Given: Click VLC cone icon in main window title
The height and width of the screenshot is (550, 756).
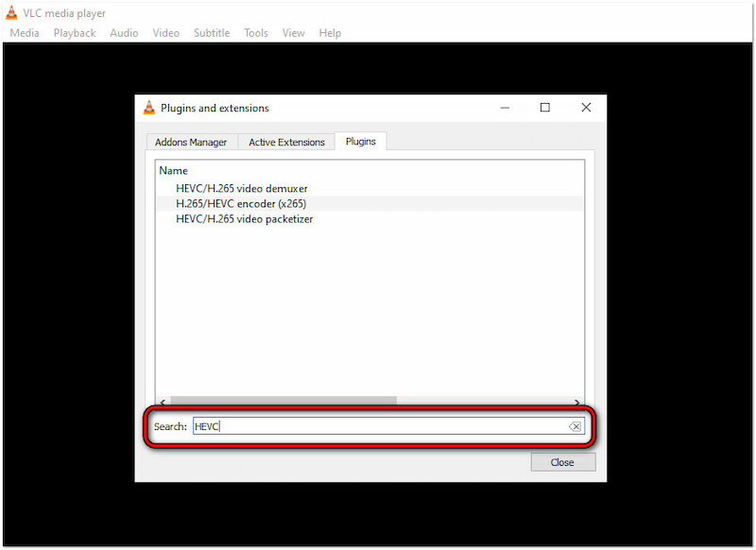Looking at the screenshot, I should [x=11, y=13].
